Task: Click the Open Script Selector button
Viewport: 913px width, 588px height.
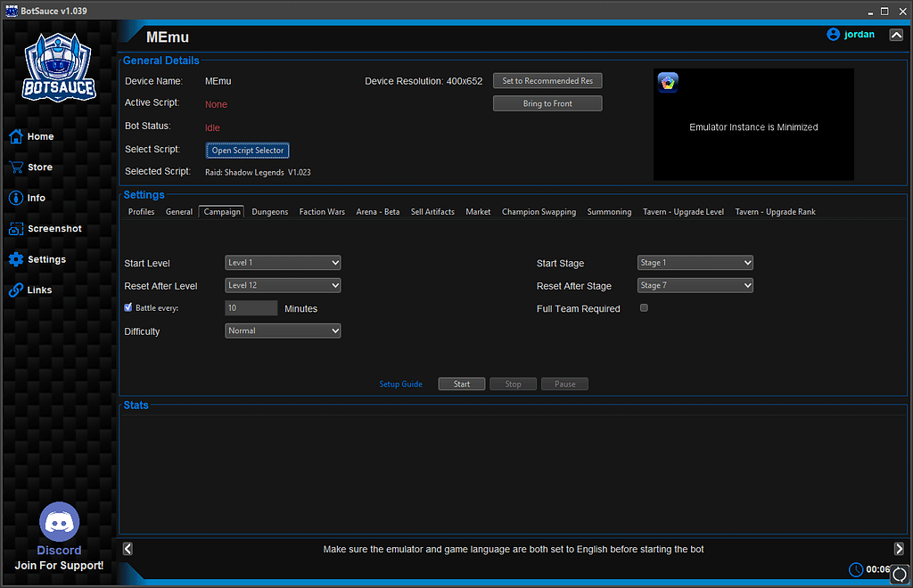Action: click(x=246, y=150)
